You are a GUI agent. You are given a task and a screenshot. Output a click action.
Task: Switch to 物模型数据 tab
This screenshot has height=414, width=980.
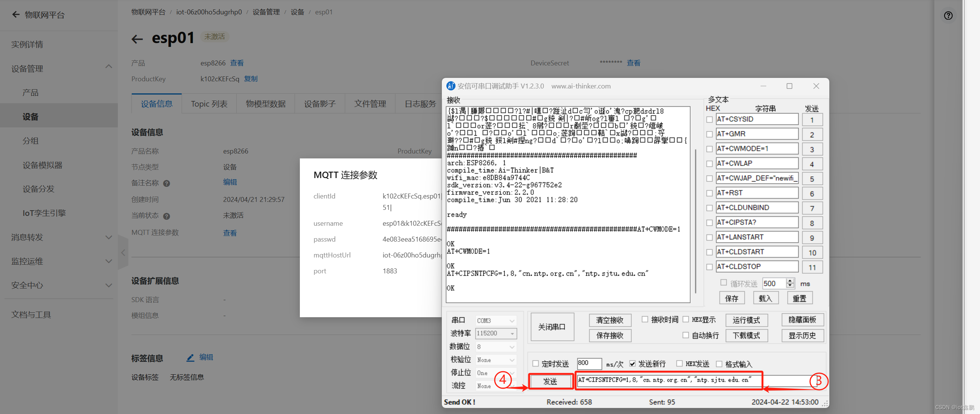point(265,104)
